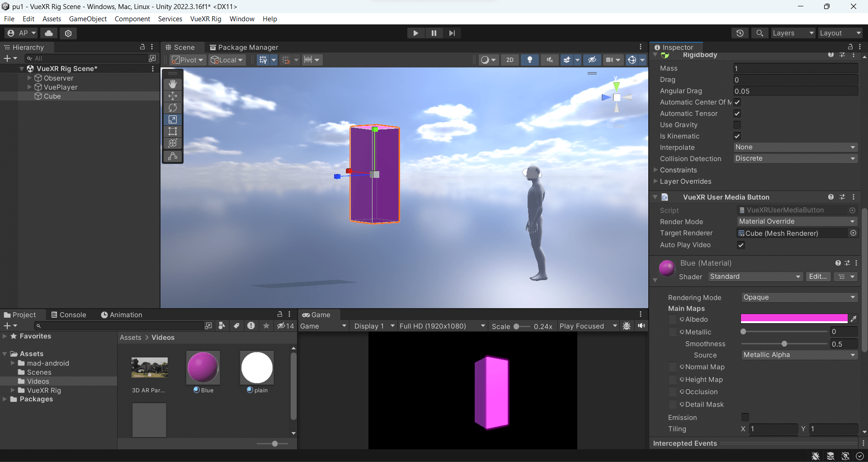Toggle Auto Play Video checkbox

pos(741,245)
